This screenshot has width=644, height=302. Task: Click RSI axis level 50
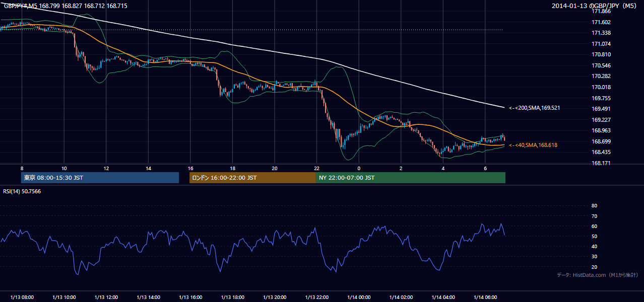pos(594,236)
